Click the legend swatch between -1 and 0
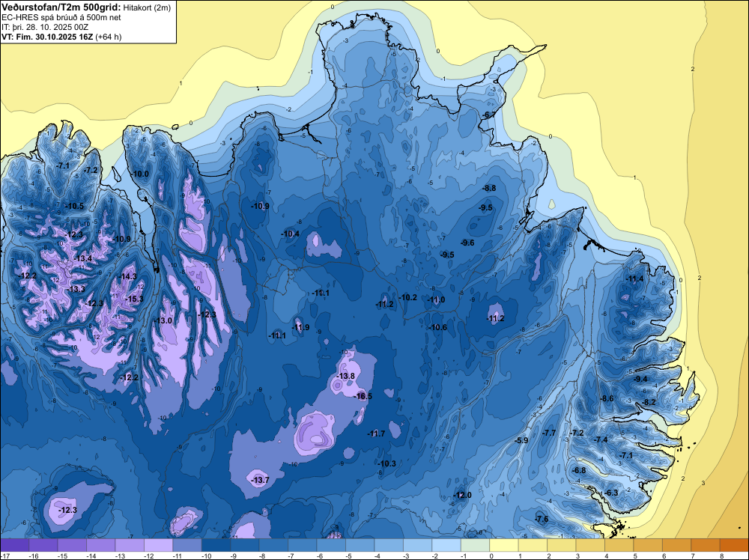Image resolution: width=749 pixels, height=560 pixels. pyautogui.click(x=476, y=545)
